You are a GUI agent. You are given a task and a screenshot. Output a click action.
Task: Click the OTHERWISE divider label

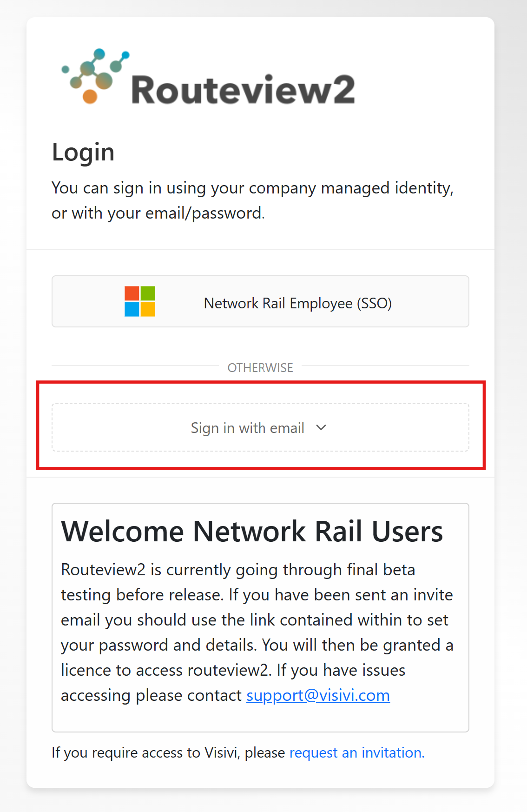[x=260, y=368]
